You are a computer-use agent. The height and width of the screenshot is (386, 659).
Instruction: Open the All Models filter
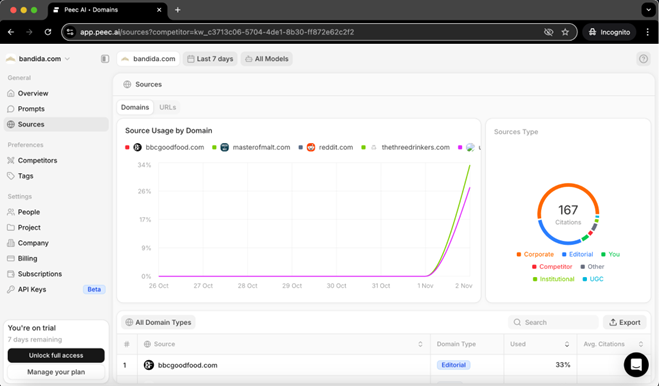[x=267, y=59]
